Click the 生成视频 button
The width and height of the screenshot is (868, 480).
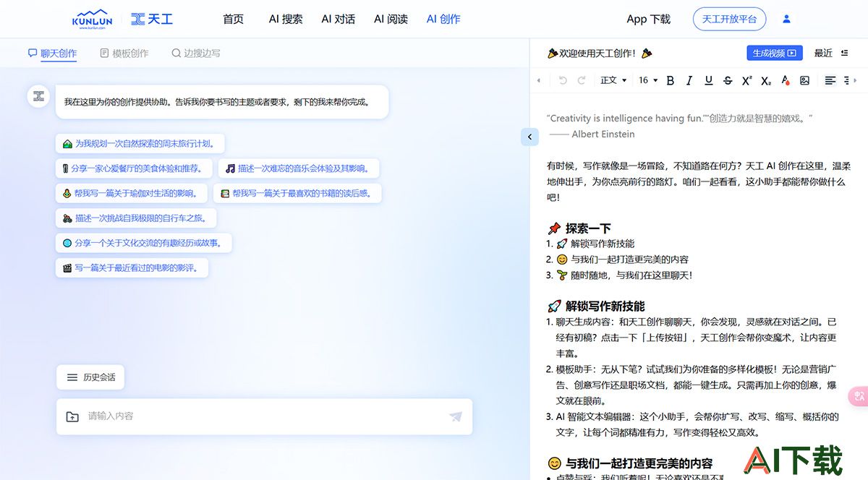[x=774, y=53]
